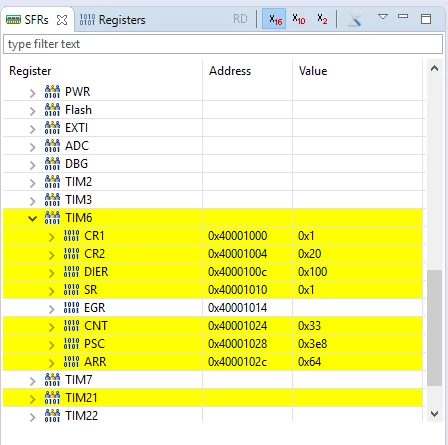Expand the TIM2 peripheral node

32,183
